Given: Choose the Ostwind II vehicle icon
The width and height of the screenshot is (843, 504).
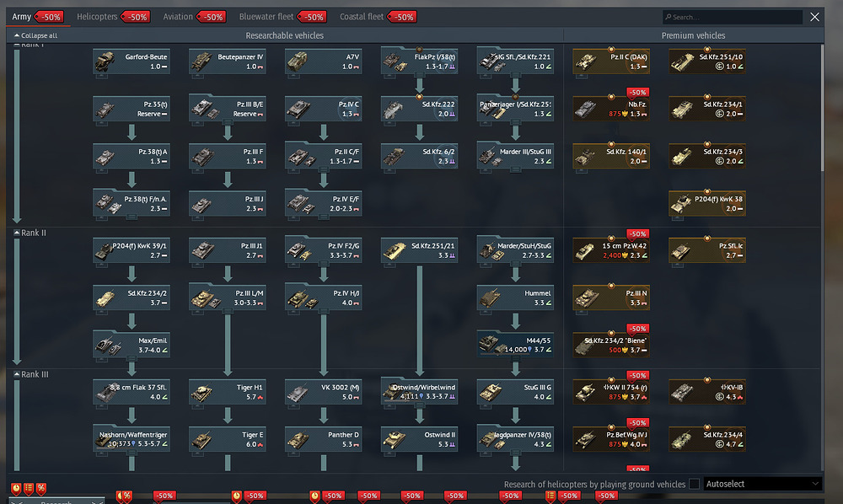Looking at the screenshot, I should [x=393, y=439].
